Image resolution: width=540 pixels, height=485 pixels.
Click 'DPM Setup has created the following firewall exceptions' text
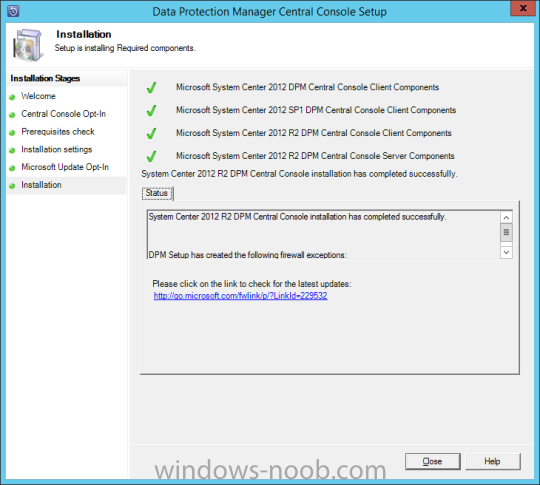click(x=247, y=255)
